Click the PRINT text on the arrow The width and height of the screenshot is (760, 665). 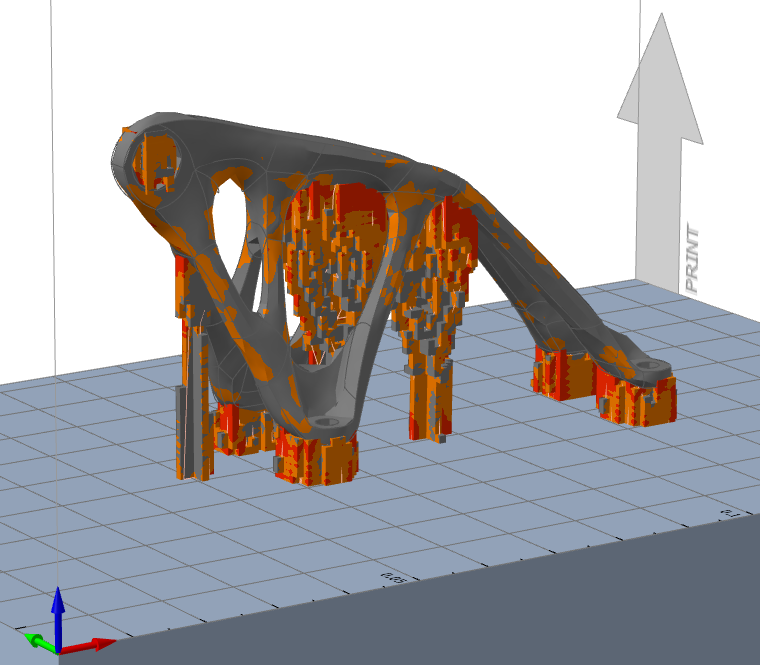(x=692, y=258)
